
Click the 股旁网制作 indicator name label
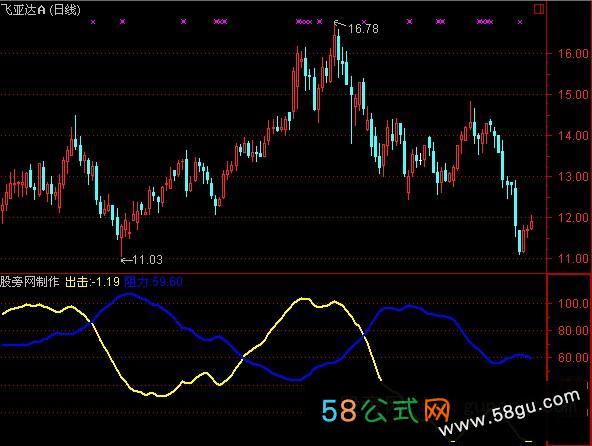(30, 282)
